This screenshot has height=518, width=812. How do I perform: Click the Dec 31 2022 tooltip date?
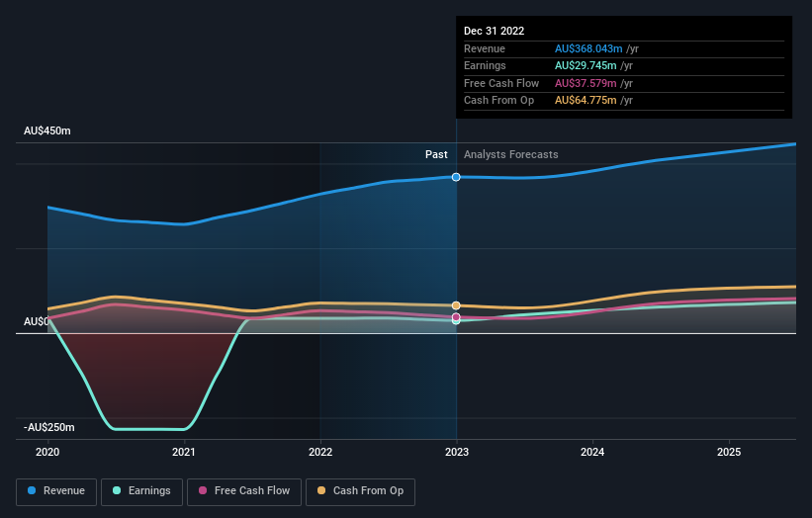pyautogui.click(x=495, y=31)
